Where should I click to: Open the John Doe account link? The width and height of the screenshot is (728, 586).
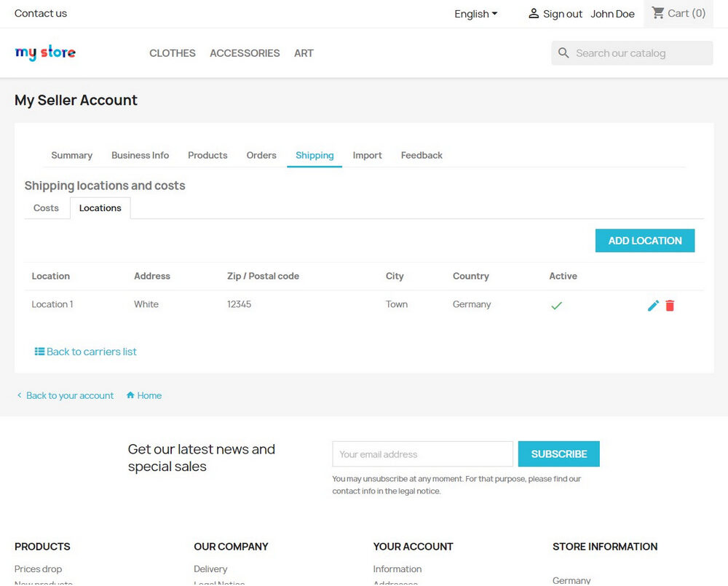(x=612, y=14)
